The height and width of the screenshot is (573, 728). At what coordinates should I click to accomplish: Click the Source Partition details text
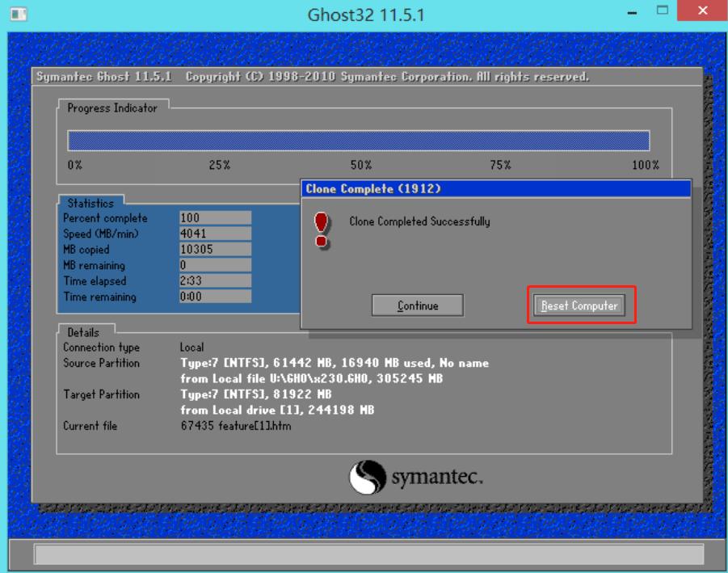click(x=334, y=364)
